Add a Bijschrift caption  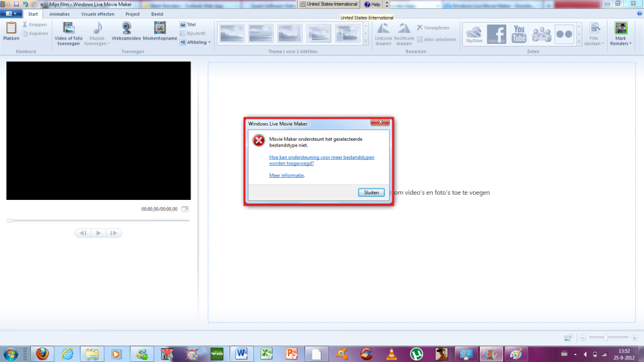[192, 34]
